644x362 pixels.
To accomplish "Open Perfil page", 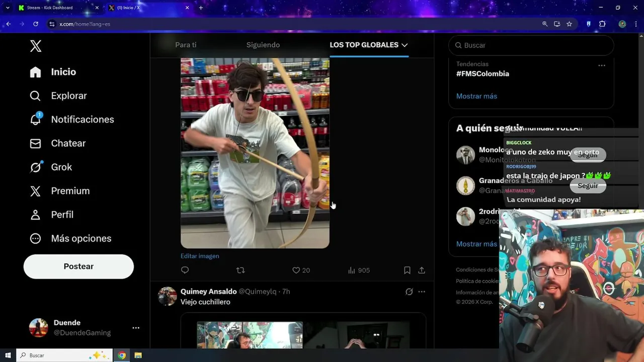I will [51, 215].
